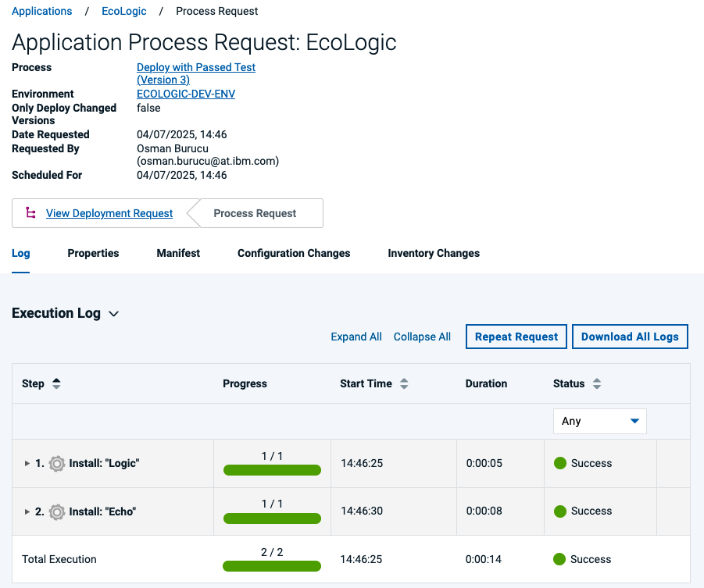
Task: Click the requester email osman.burucu@at.ibm.com
Action: coord(208,161)
